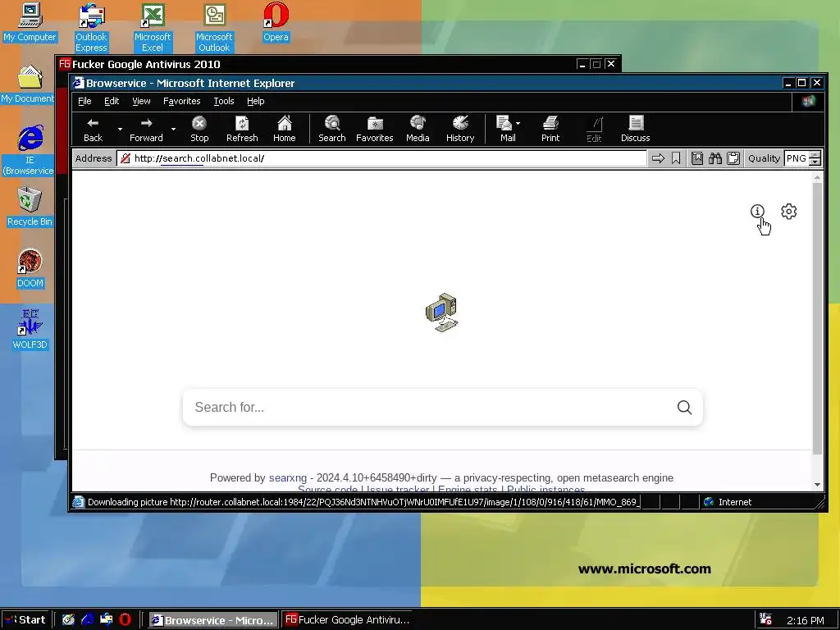Click the Show Desktop quick launch icon
Image resolution: width=840 pixels, height=630 pixels.
click(x=69, y=620)
